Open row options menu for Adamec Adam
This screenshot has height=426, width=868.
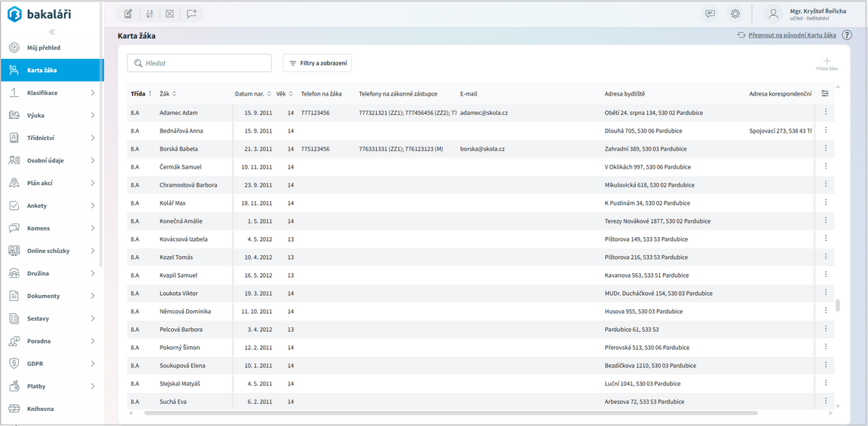826,112
